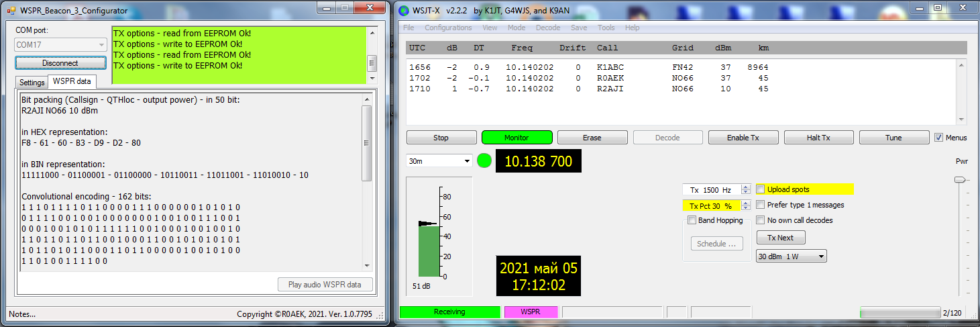The width and height of the screenshot is (980, 327).
Task: Select the R0AEK decode row
Action: click(589, 78)
